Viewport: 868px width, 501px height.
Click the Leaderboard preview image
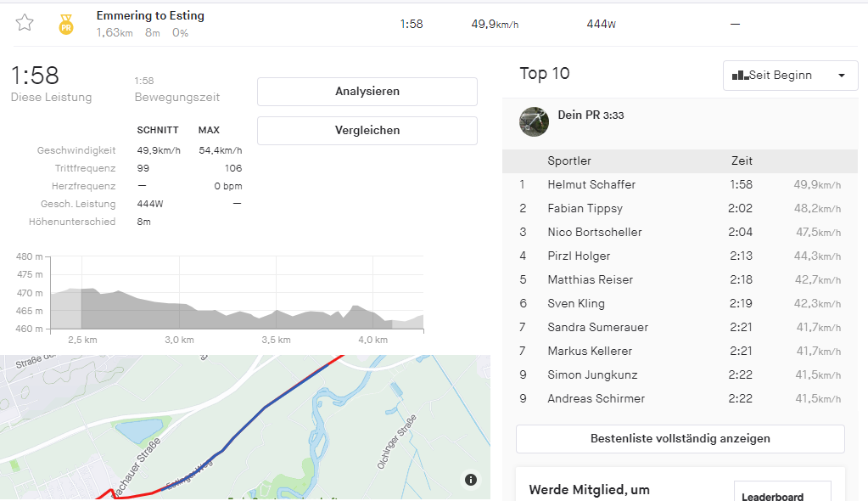(781, 492)
